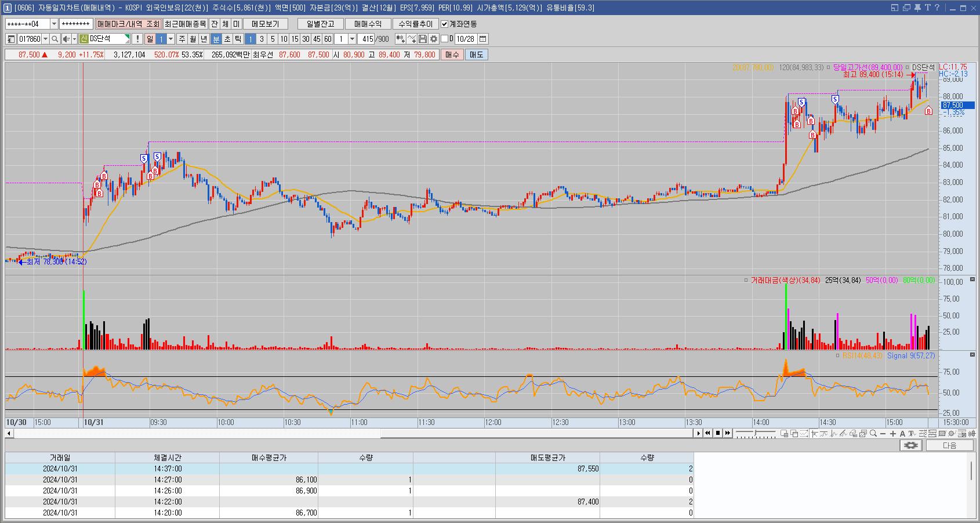
Task: Click the 수익률추이 button
Action: [x=415, y=24]
